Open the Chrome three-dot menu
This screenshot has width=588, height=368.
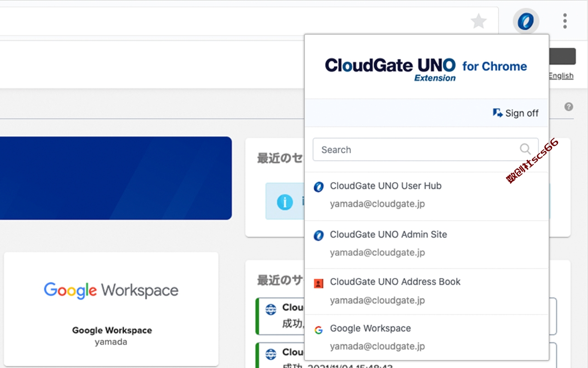click(565, 21)
